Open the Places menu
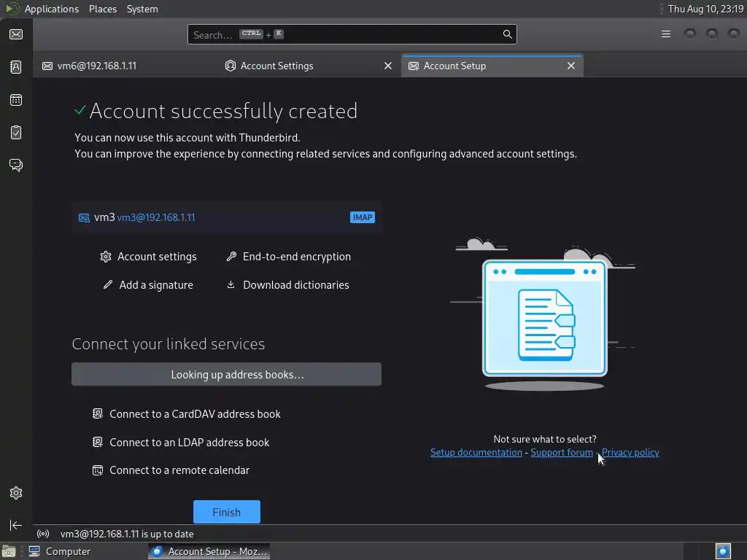The image size is (747, 560). coord(102,9)
